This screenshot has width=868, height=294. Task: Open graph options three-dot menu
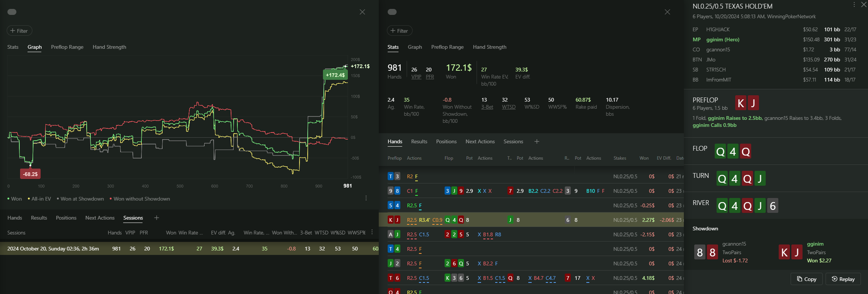pyautogui.click(x=366, y=198)
